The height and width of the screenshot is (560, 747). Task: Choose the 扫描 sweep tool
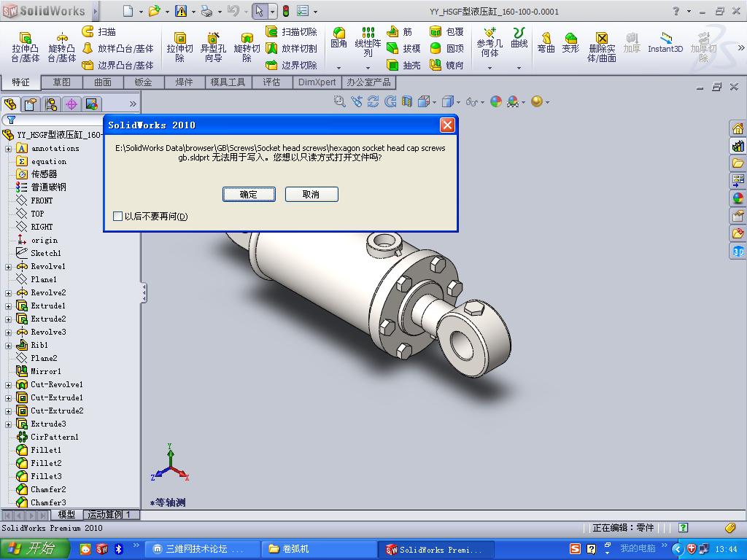click(99, 31)
